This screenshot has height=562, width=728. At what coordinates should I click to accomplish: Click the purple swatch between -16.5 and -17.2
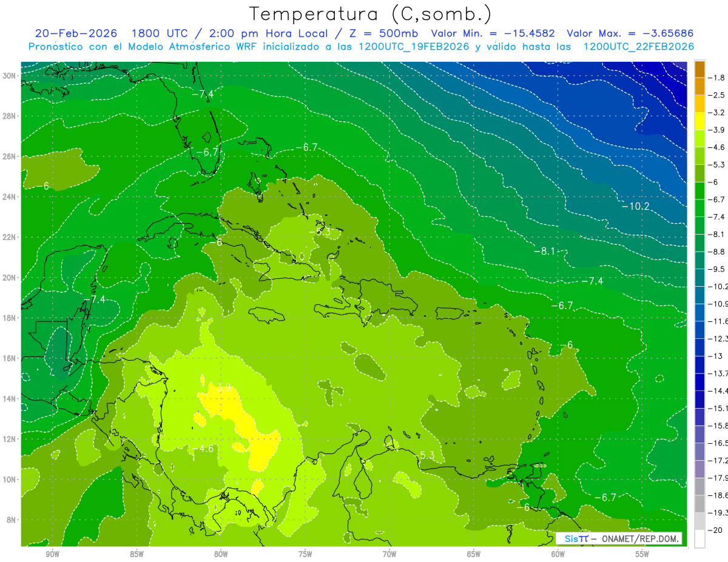coord(699,452)
